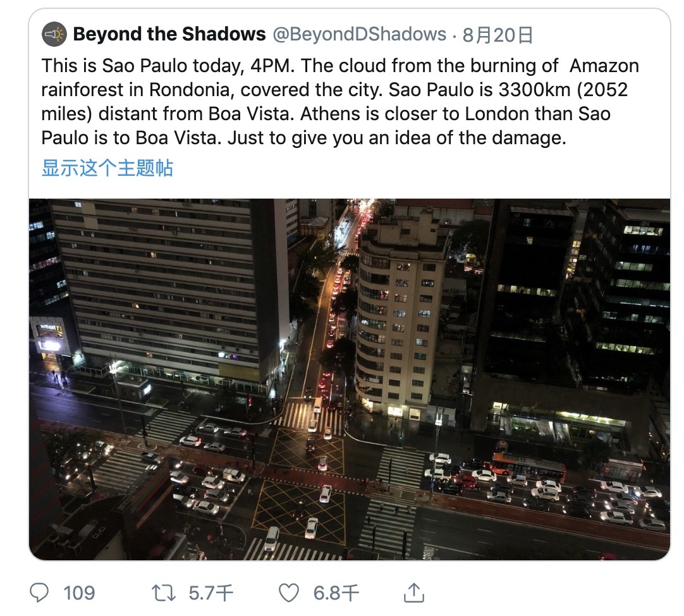Click the 5.7千 retweet count
The width and height of the screenshot is (684, 616).
(x=211, y=593)
